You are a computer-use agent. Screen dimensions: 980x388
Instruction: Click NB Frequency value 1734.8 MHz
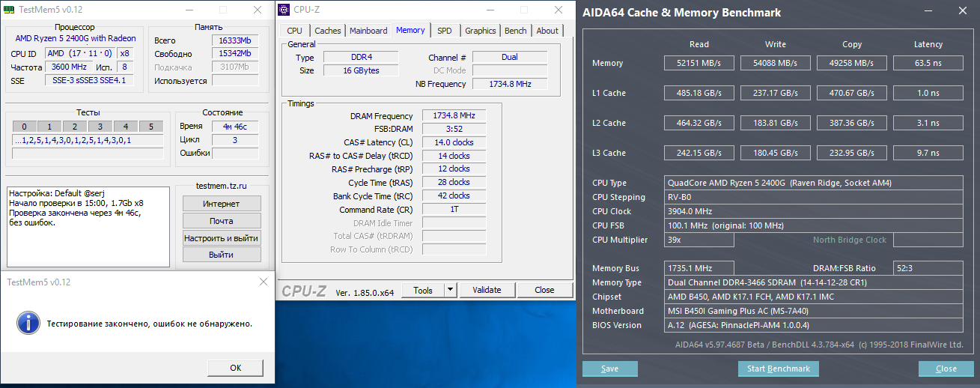(509, 84)
